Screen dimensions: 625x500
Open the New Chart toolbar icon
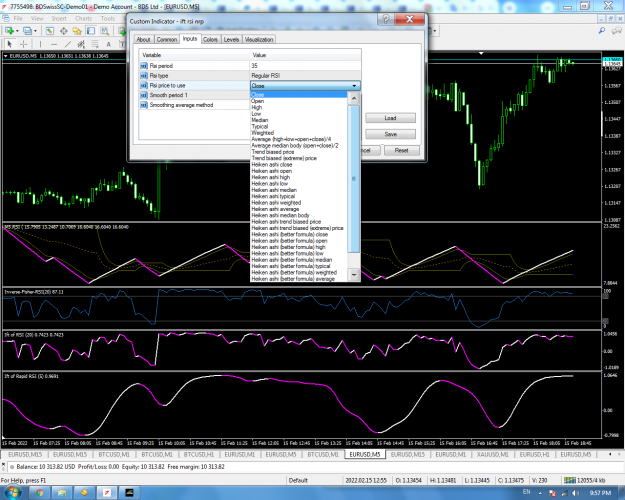(9, 31)
